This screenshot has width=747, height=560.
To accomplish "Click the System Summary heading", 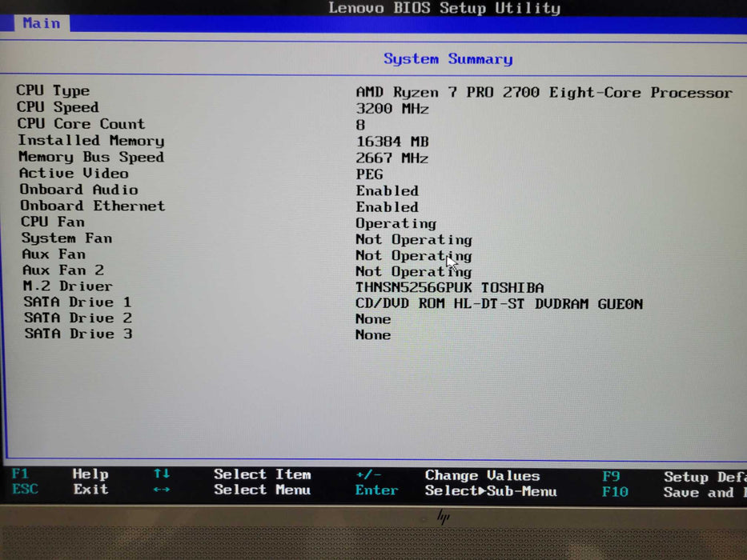I will coord(448,59).
